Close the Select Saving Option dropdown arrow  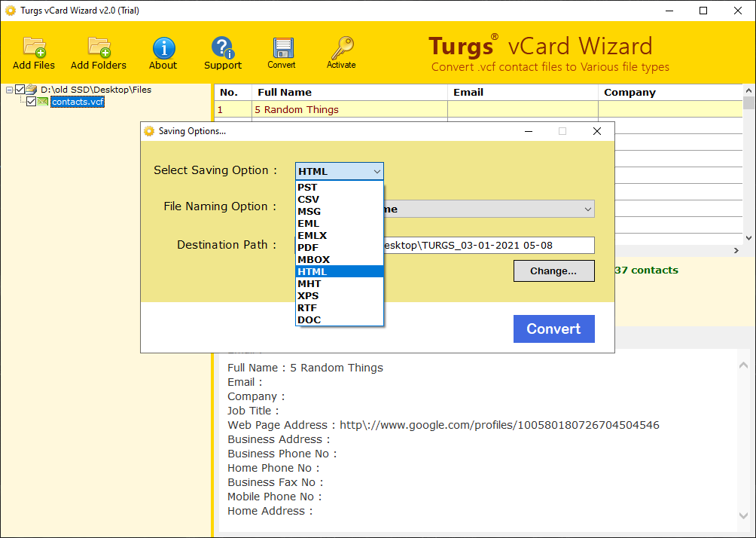click(x=376, y=171)
